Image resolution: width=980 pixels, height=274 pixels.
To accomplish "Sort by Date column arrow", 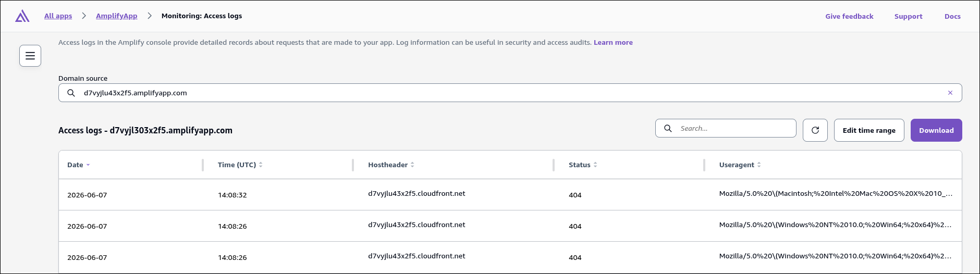I will [x=88, y=165].
